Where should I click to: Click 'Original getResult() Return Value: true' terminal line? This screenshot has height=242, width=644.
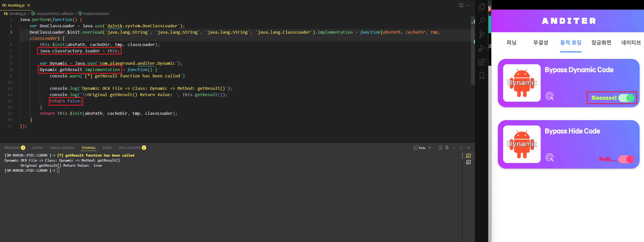tap(61, 165)
